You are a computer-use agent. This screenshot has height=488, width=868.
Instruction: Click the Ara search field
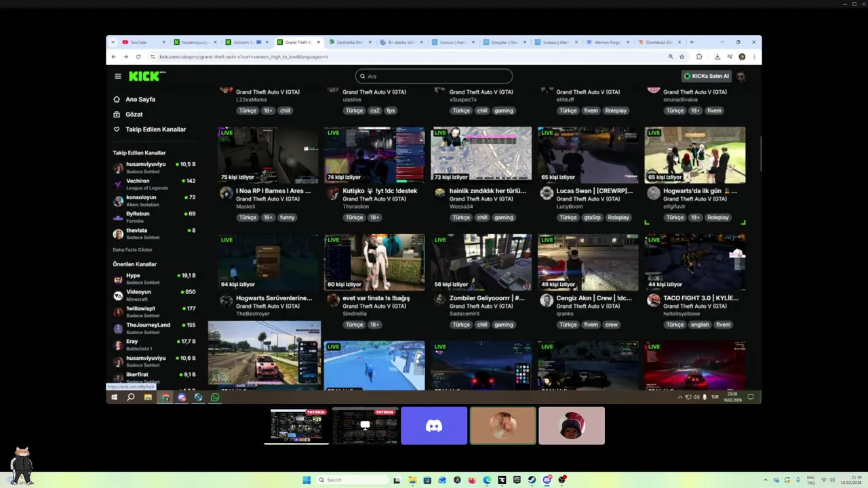coord(434,77)
